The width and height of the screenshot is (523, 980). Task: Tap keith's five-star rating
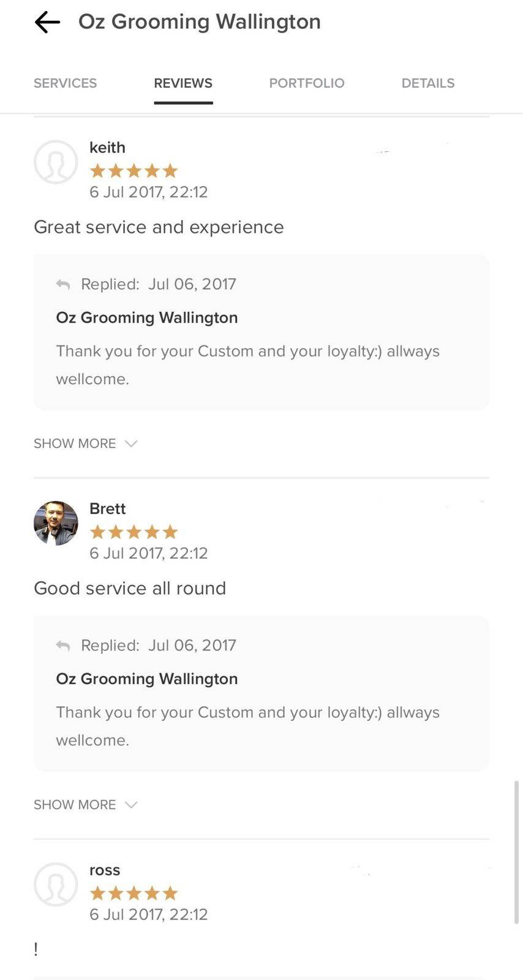tap(134, 171)
